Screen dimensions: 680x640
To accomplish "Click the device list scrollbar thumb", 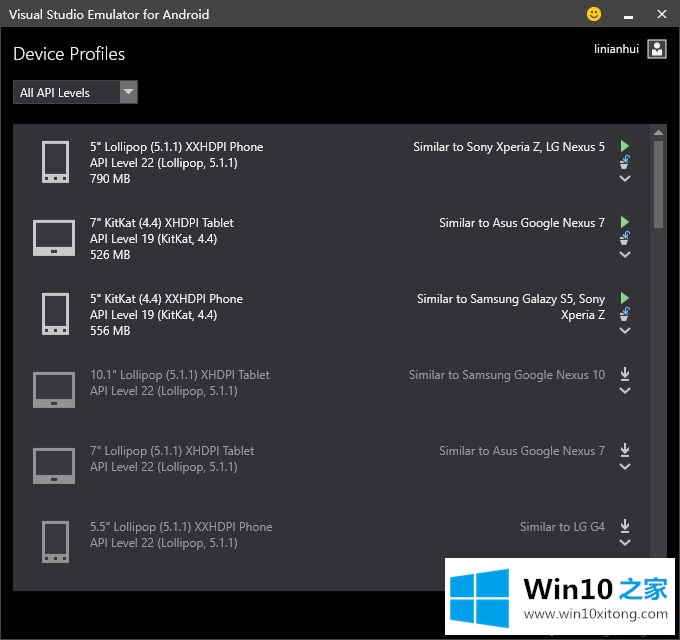I will pos(658,183).
